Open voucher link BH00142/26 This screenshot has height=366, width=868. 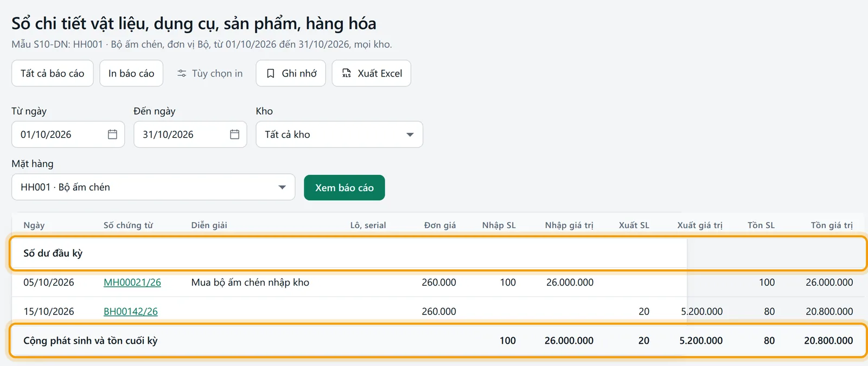(131, 312)
